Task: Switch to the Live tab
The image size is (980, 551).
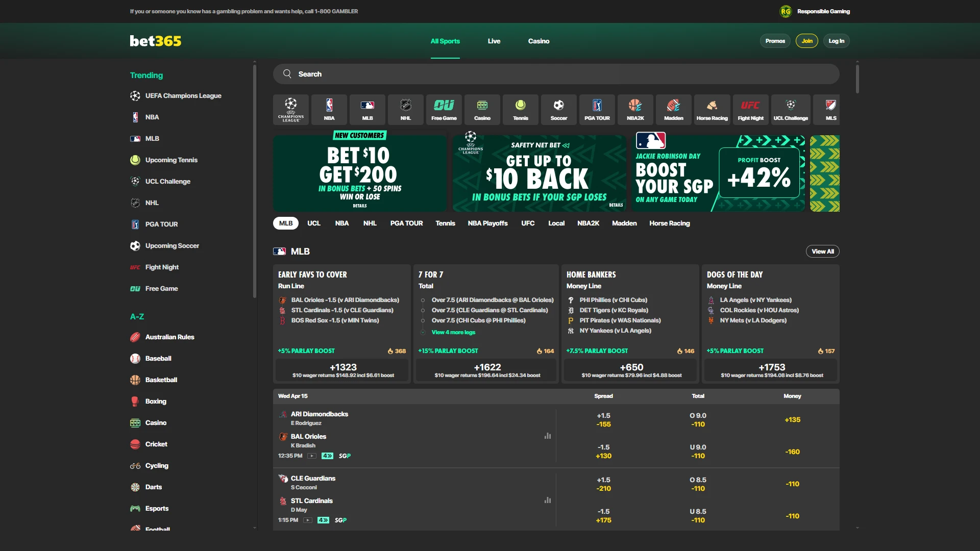Action: [494, 41]
